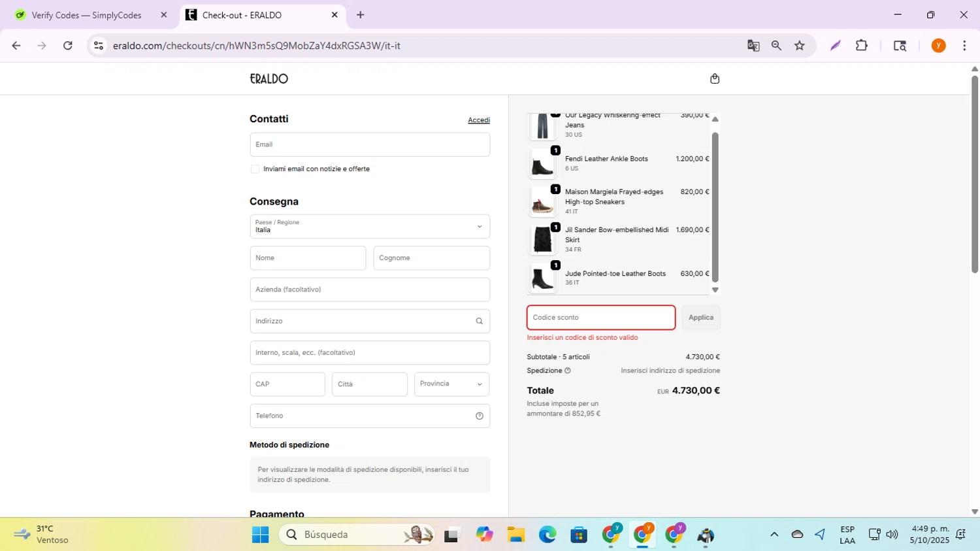The height and width of the screenshot is (551, 980).
Task: Open the Chrome profile avatar
Action: pos(938,46)
